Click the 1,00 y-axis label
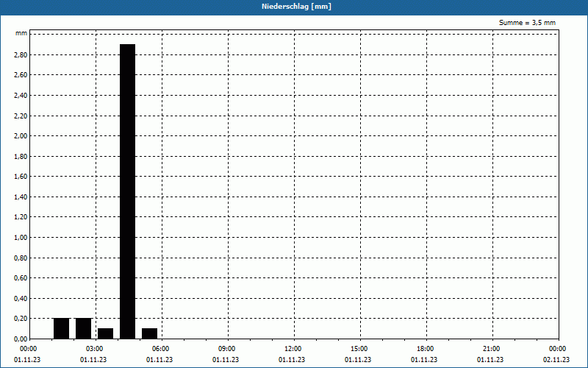588x368 pixels. coord(21,237)
